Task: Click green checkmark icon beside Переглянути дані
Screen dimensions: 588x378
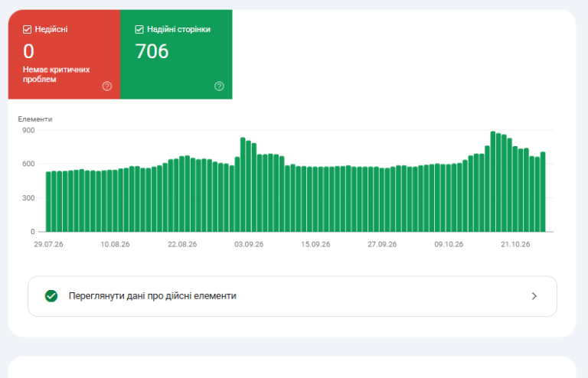Action: pyautogui.click(x=51, y=296)
